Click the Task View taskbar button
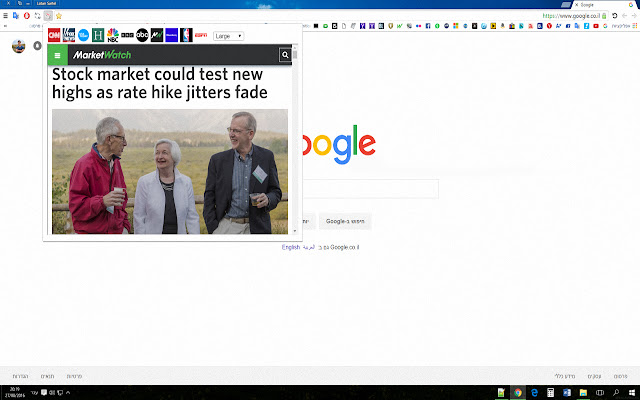This screenshot has height=400, width=640. [599, 393]
